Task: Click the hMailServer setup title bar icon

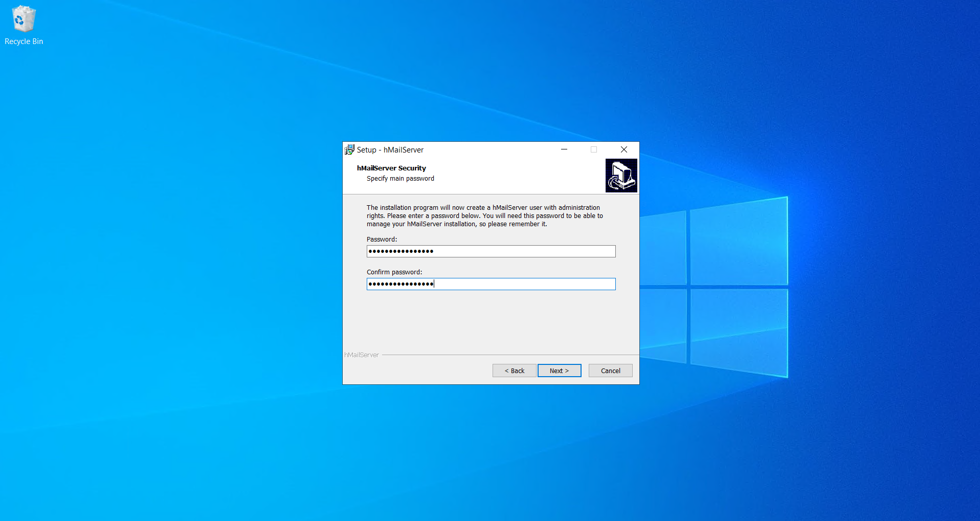Action: click(349, 149)
